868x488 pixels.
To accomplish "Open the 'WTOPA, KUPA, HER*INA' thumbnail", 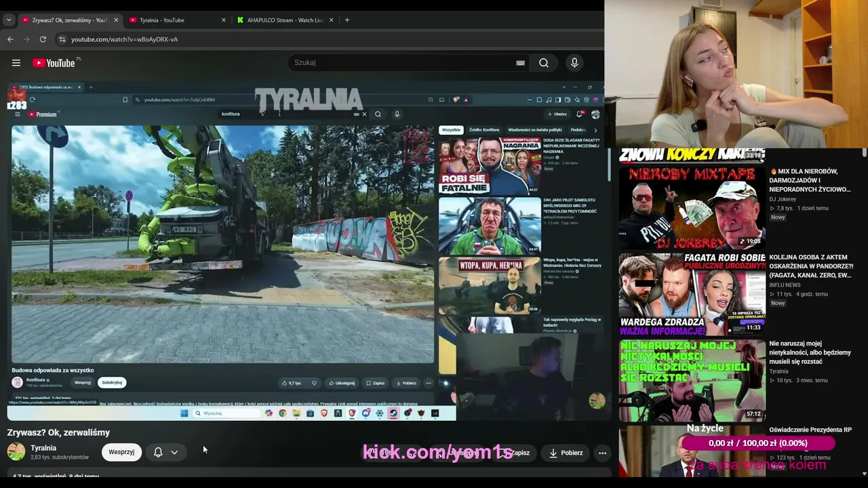I will pos(490,285).
